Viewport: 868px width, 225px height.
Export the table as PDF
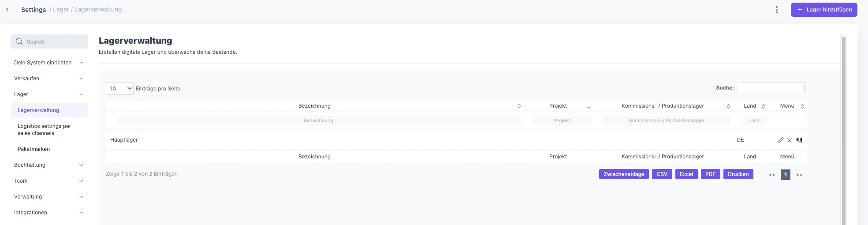tap(710, 174)
